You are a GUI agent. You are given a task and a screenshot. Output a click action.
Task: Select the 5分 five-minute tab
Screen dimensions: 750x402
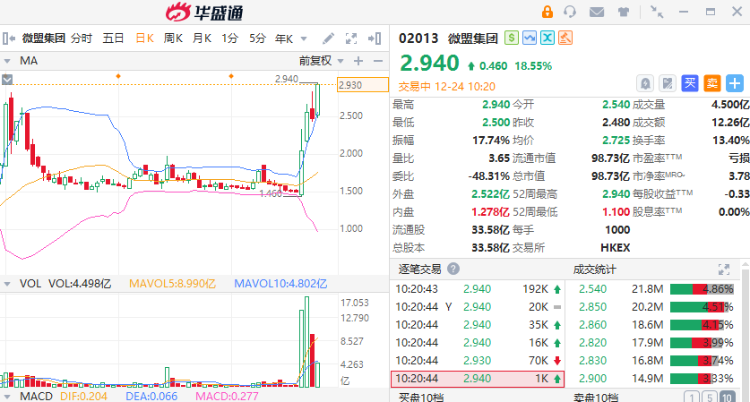coord(257,38)
